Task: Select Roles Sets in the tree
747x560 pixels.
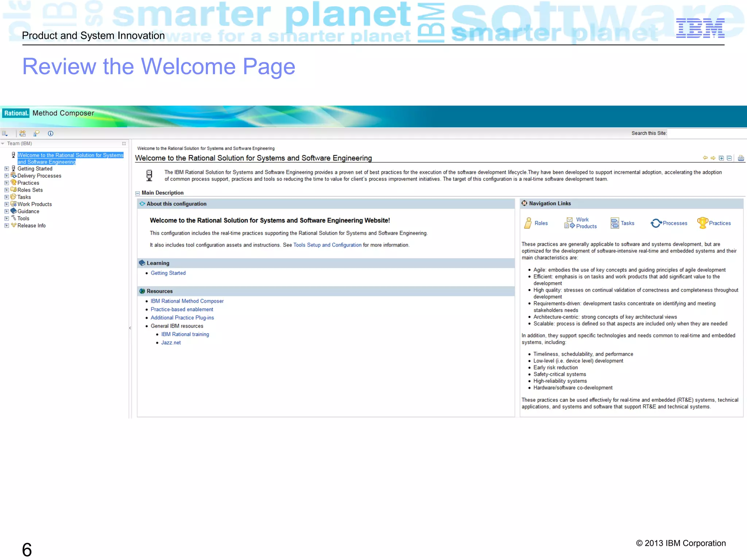Action: coord(30,190)
